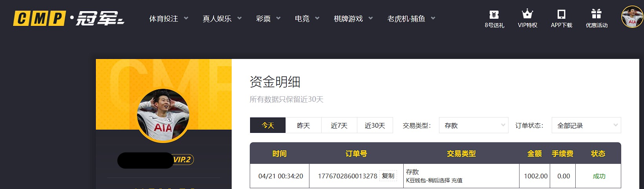
Task: Click the K豆钱包-稍后选择 充值 description
Action: (x=434, y=180)
